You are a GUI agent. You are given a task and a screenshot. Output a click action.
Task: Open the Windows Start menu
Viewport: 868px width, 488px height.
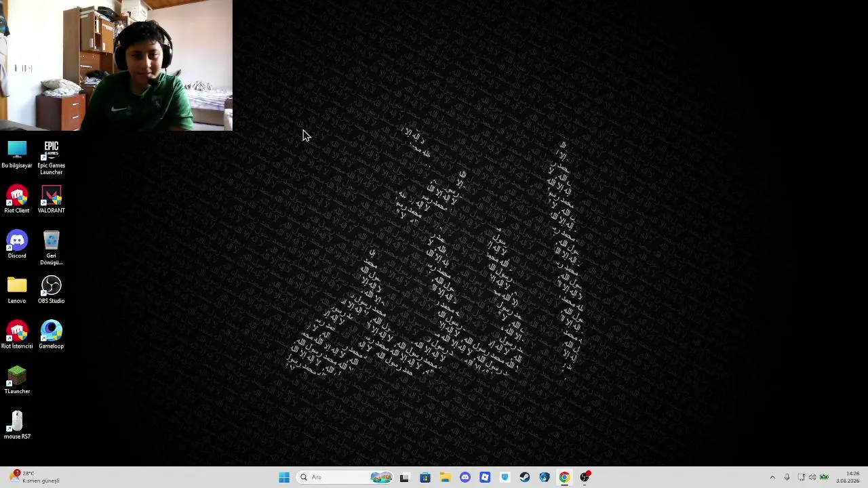click(x=284, y=477)
